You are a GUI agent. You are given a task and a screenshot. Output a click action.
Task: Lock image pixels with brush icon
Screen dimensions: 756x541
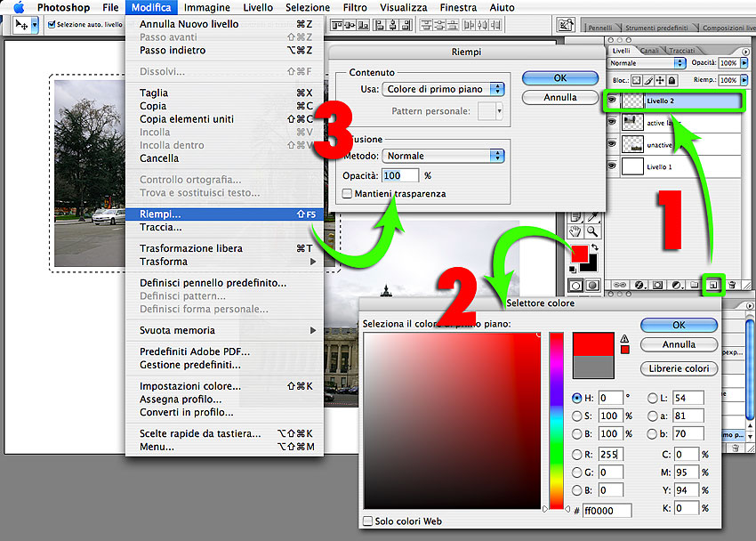click(648, 80)
